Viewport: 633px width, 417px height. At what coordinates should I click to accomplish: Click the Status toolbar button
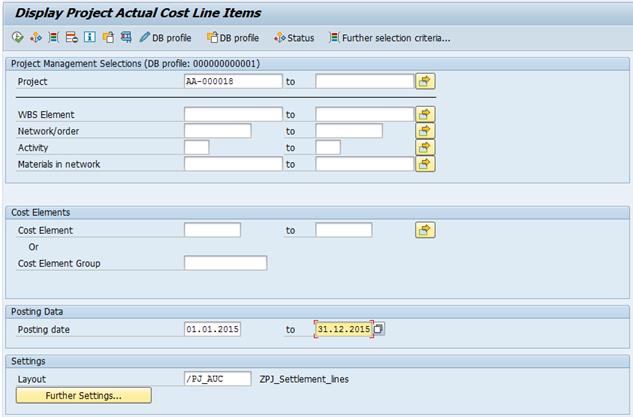pyautogui.click(x=294, y=38)
